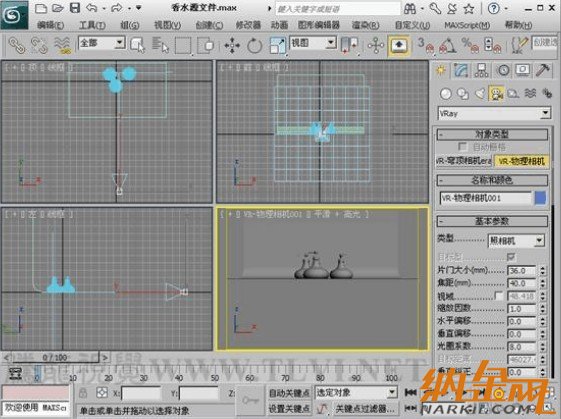The image size is (561, 419).
Task: Click the VR-物理相机001 name field
Action: point(486,198)
